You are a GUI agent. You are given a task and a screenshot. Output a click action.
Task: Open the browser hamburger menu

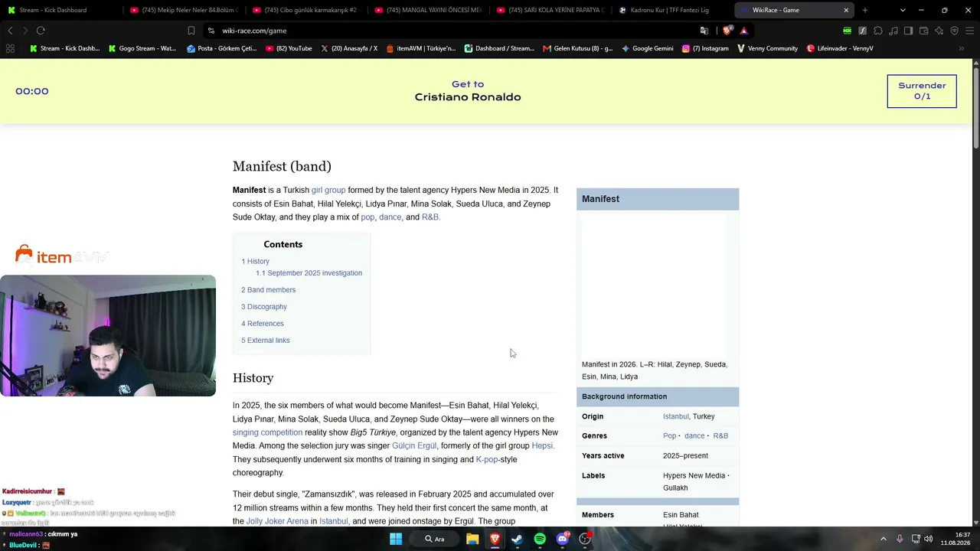[x=969, y=31]
